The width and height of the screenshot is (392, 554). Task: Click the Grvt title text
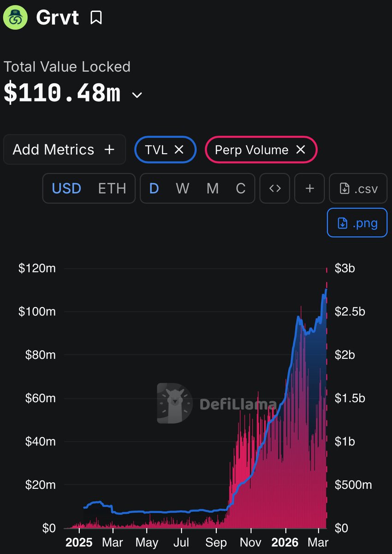coord(58,18)
